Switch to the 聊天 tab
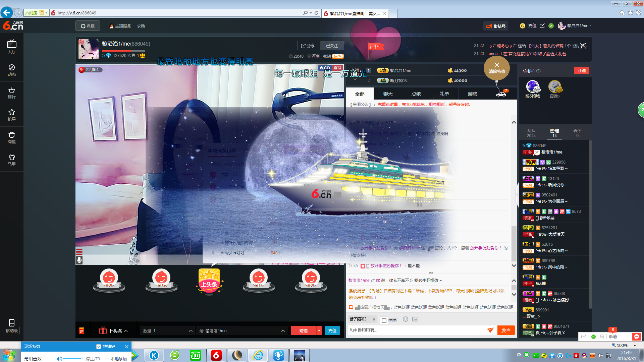This screenshot has height=362, width=644. coord(388,94)
